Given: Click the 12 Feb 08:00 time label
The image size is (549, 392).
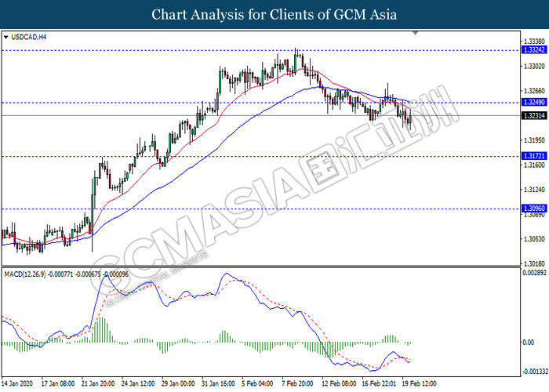Looking at the screenshot, I should tap(339, 384).
